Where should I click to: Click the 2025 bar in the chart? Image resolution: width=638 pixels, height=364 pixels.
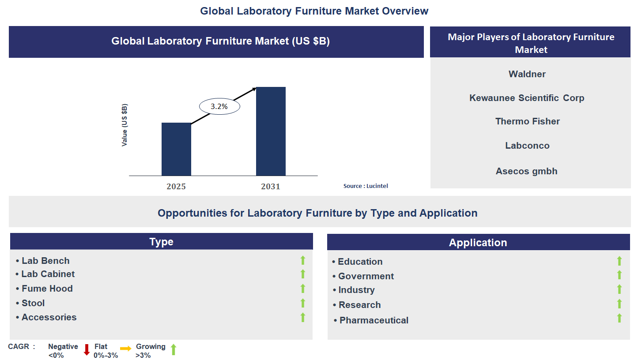(x=176, y=149)
